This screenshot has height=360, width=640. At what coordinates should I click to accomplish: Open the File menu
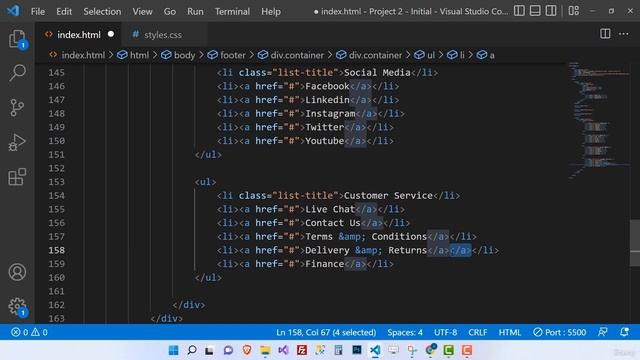pyautogui.click(x=38, y=11)
